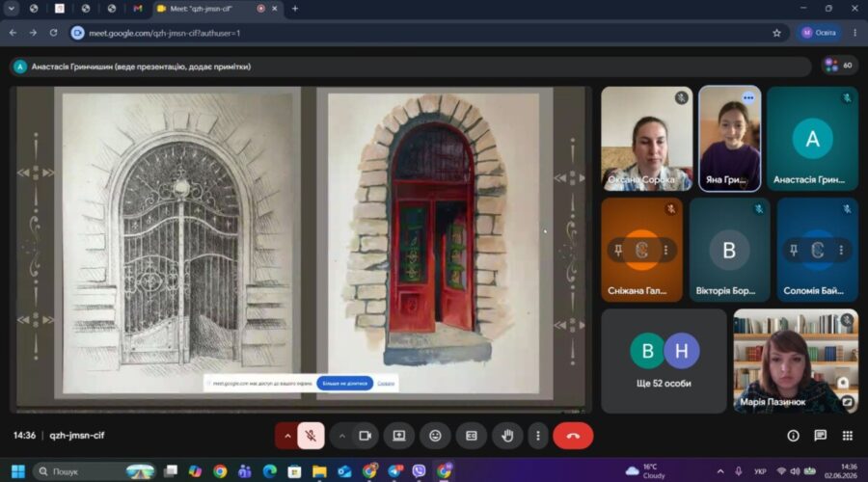Select Анастасія Грин... participant tile

(812, 139)
